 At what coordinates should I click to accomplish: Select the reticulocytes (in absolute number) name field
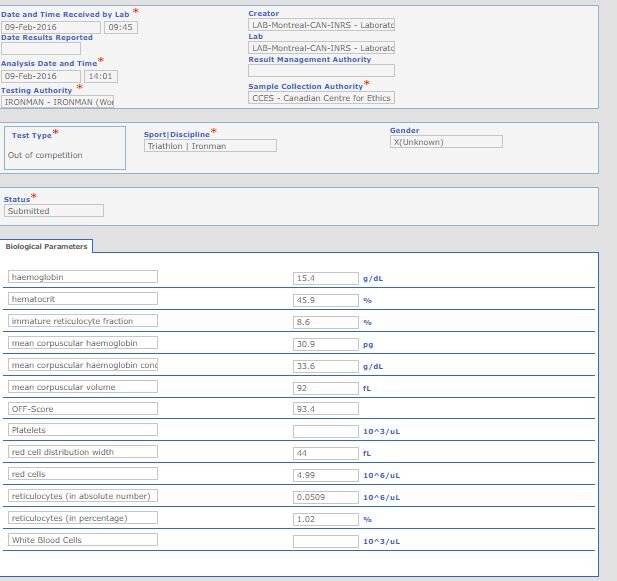click(83, 496)
